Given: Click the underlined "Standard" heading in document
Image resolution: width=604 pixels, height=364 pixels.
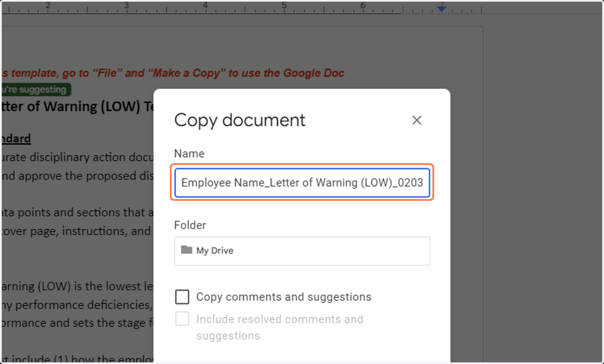Looking at the screenshot, I should 16,138.
